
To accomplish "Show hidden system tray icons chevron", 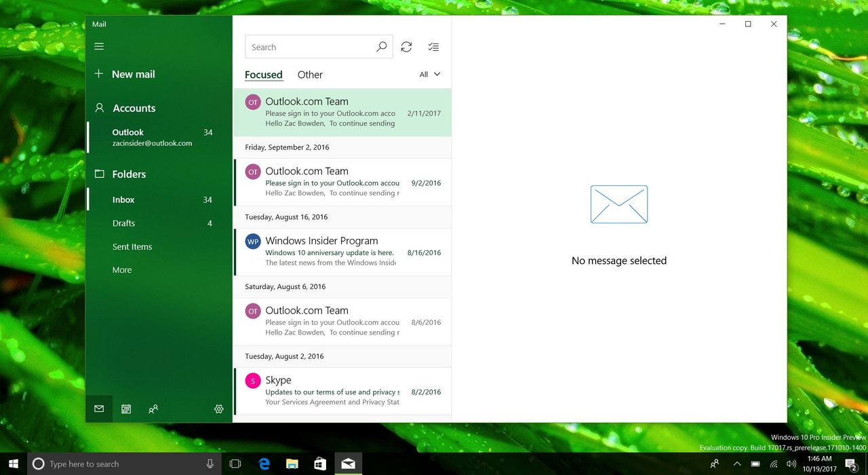I will (x=736, y=464).
